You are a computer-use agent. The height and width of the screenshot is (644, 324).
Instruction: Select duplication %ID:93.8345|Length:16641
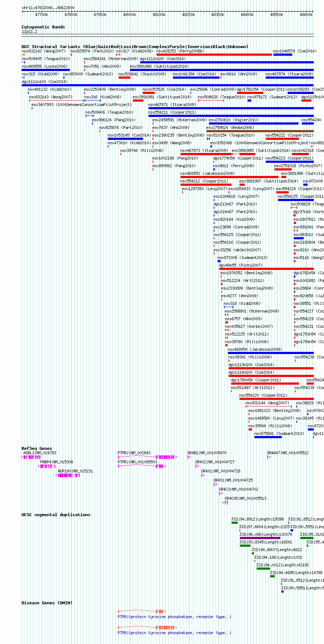point(266,542)
